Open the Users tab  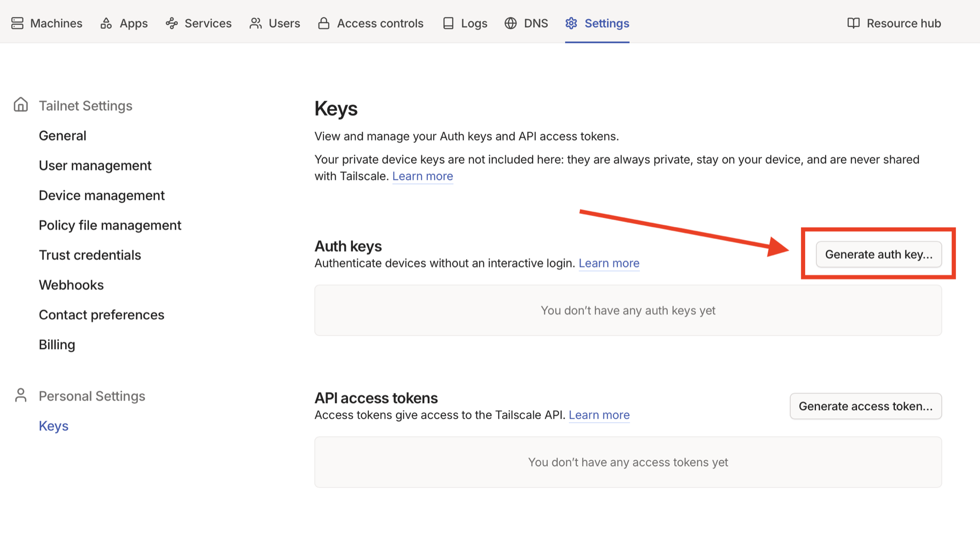point(275,23)
